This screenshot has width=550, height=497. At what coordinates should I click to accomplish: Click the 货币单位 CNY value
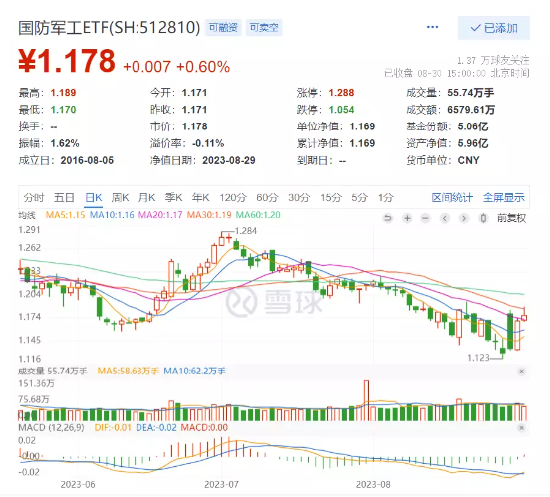coord(469,161)
